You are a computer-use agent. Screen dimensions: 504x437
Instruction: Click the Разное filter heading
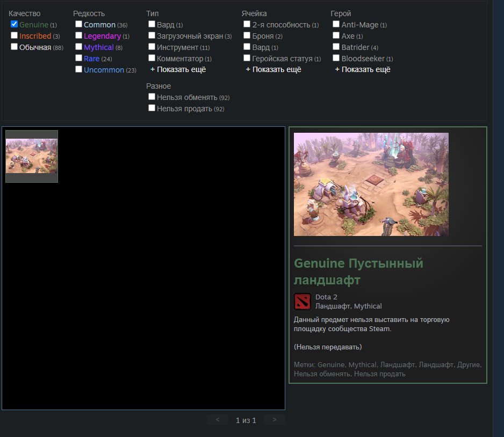coord(159,86)
